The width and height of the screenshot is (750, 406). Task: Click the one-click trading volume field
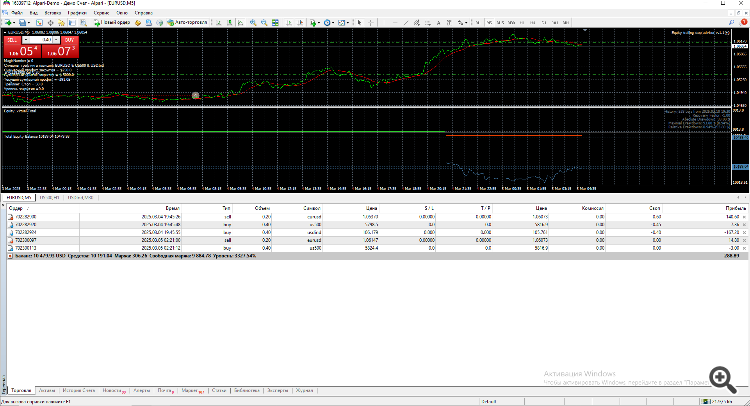(42, 40)
